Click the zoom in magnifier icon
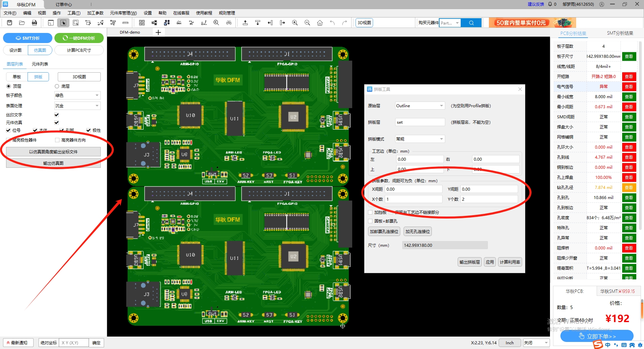644x349 pixels. [295, 23]
